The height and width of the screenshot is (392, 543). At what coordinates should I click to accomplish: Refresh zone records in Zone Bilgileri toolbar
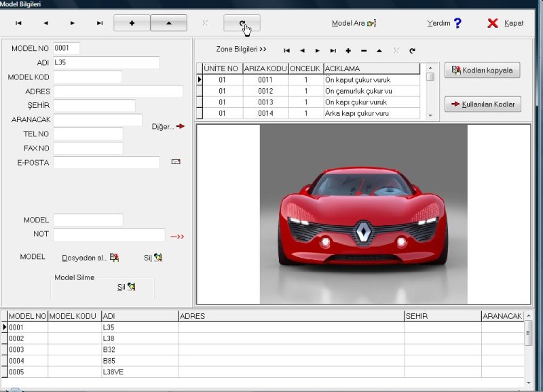412,51
